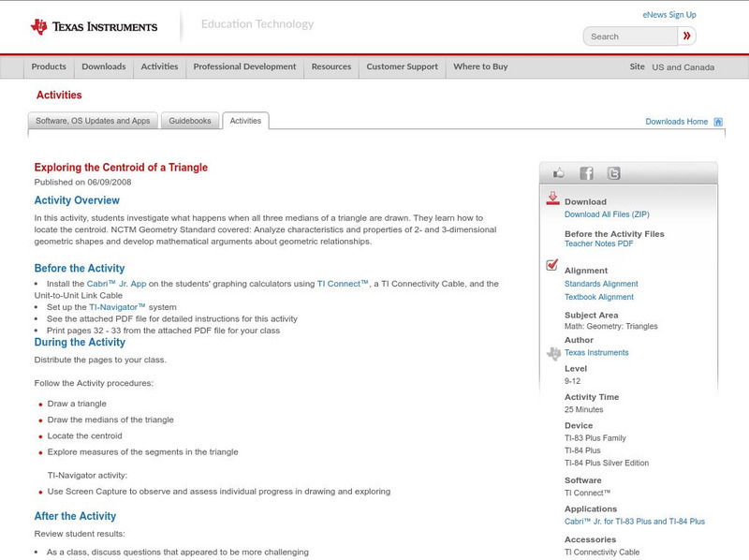Click the '25 Minutes' activity time

pyautogui.click(x=583, y=410)
